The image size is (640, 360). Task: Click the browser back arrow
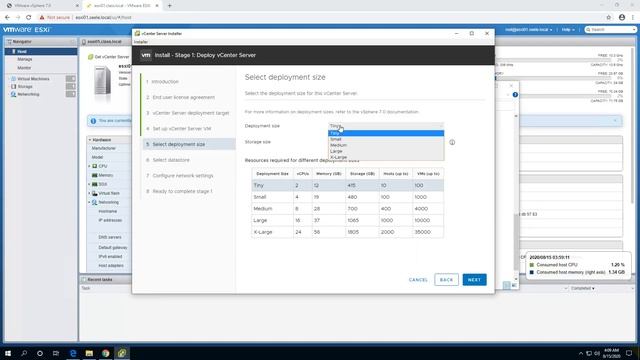tap(7, 18)
